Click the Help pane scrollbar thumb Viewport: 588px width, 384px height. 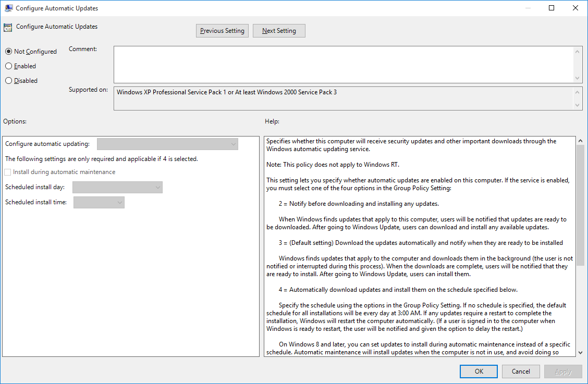point(580,205)
